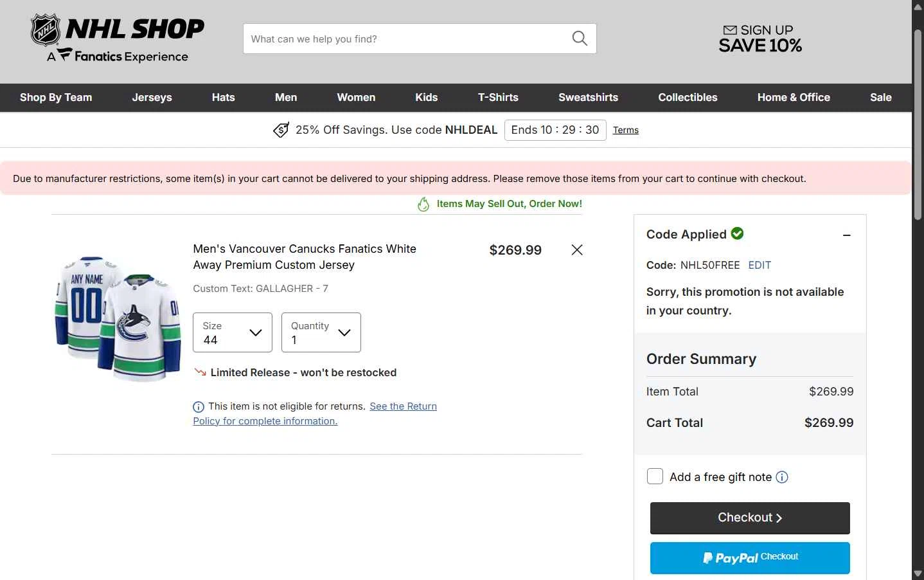This screenshot has width=924, height=580.
Task: Open the Size dropdown
Action: [x=233, y=332]
